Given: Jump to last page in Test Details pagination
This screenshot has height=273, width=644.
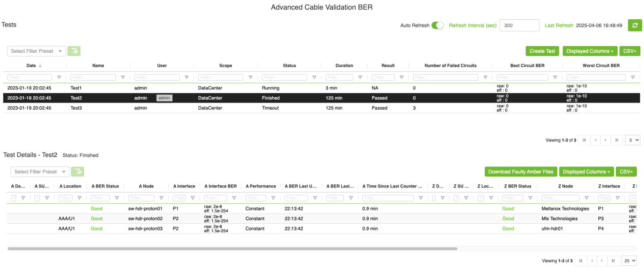Looking at the screenshot, I should click(x=613, y=260).
